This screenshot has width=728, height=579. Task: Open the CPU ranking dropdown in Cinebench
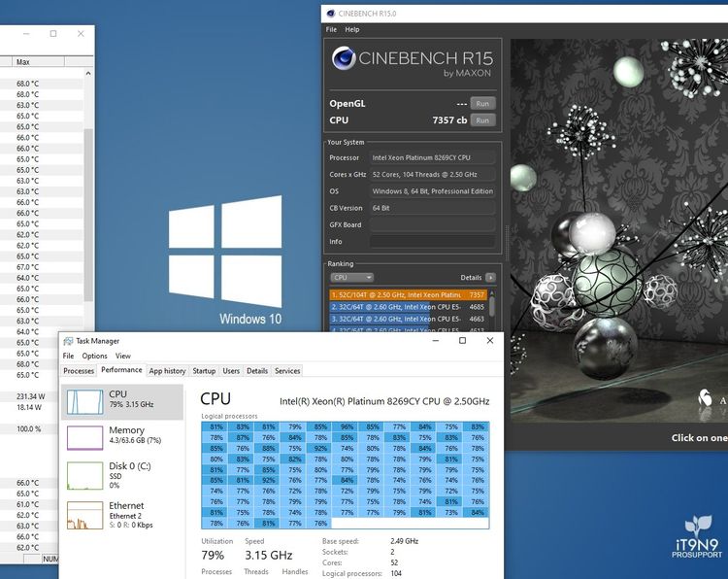point(351,278)
